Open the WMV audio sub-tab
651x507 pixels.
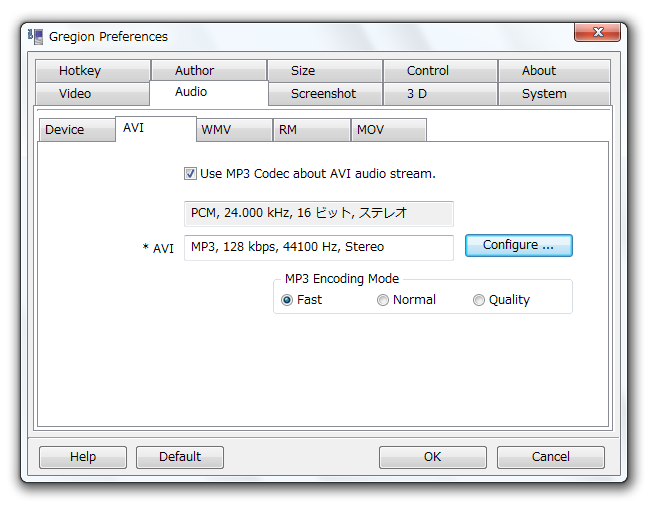234,130
